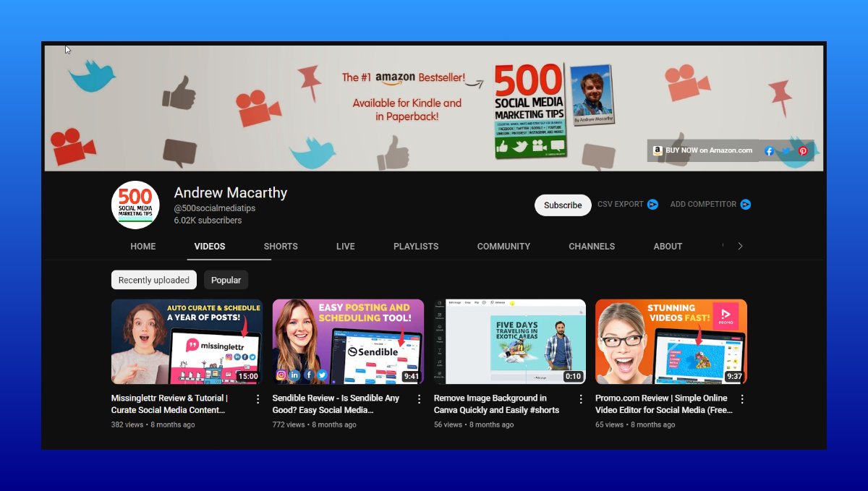Click 65 views metadata under Promo.com video

pyautogui.click(x=609, y=424)
